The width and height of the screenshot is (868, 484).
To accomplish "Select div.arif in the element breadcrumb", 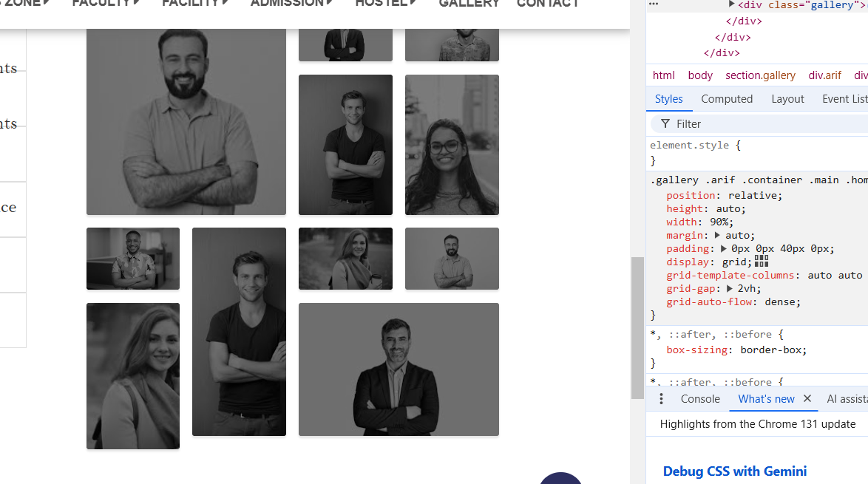I will [x=824, y=75].
